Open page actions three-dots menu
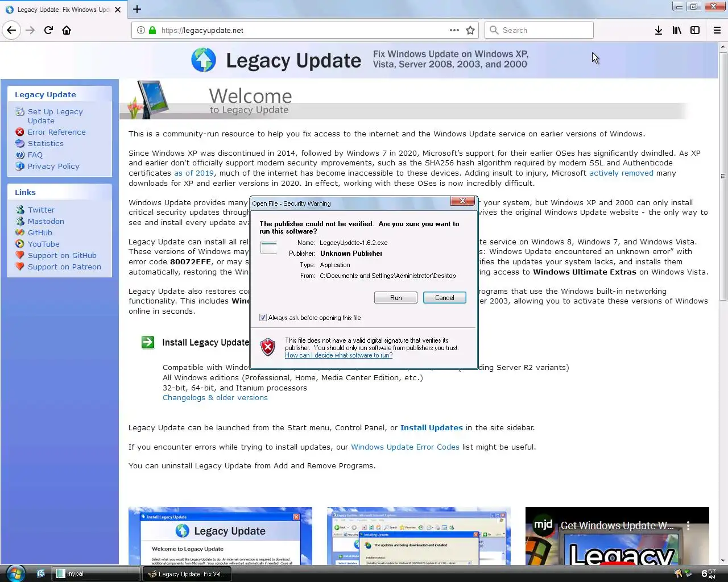 pyautogui.click(x=454, y=30)
